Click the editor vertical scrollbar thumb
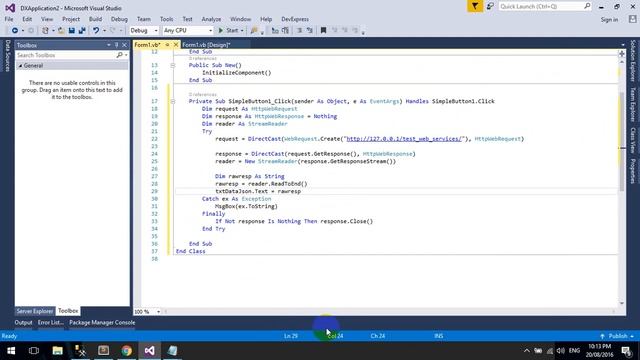Screen dimensions: 640x360 pos(622,142)
